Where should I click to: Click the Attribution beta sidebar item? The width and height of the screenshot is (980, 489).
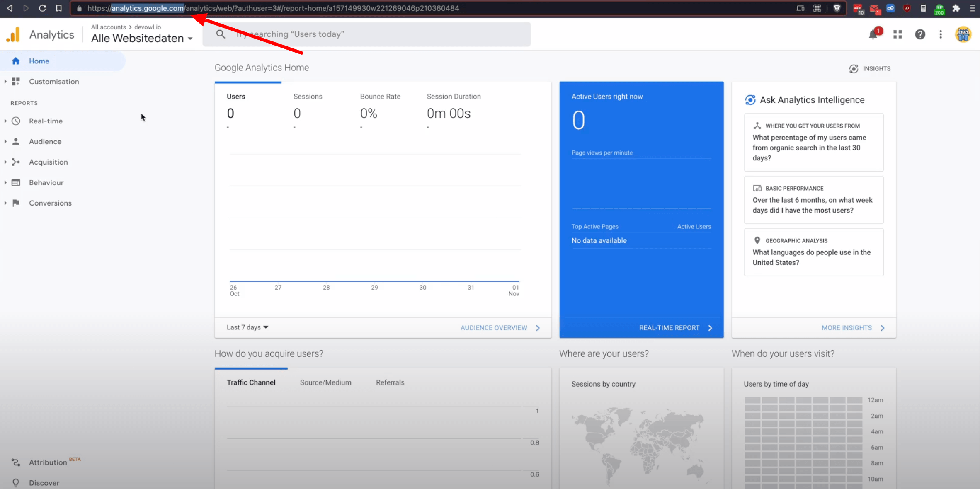pos(48,462)
